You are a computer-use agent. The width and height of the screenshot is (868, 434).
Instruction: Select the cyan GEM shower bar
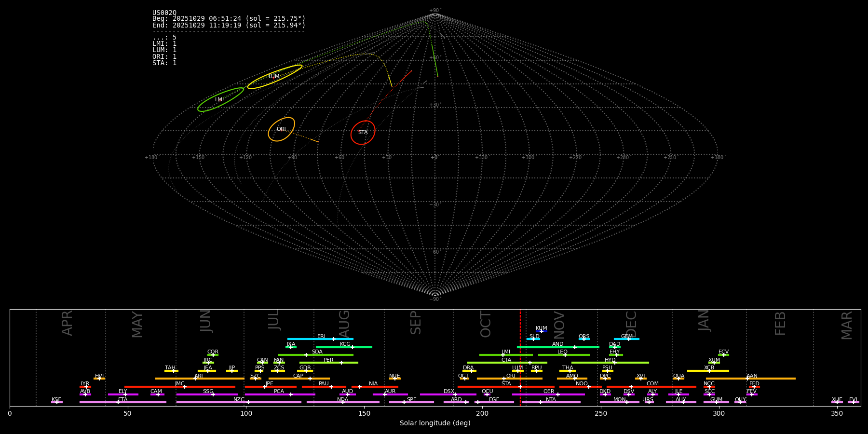[626, 339]
